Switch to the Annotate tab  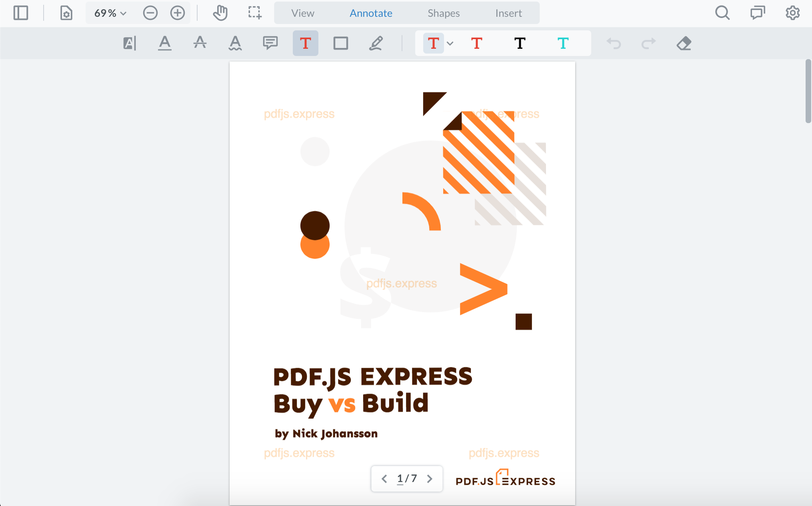[371, 13]
